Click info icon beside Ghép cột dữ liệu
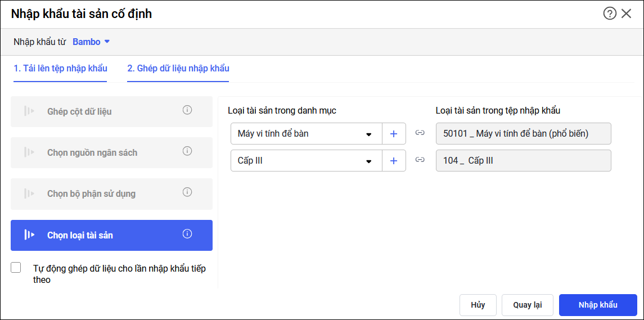 pyautogui.click(x=187, y=110)
